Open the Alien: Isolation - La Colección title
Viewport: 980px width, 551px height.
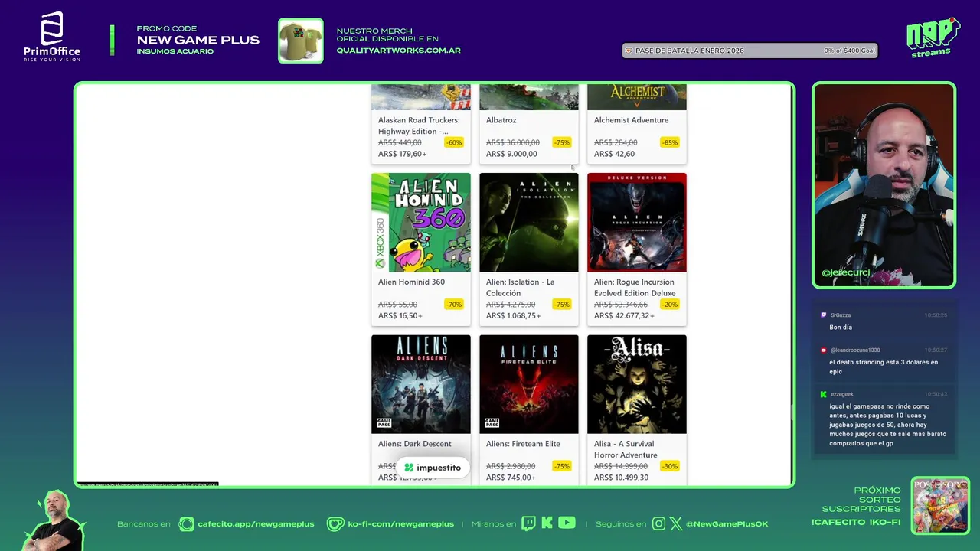(520, 287)
